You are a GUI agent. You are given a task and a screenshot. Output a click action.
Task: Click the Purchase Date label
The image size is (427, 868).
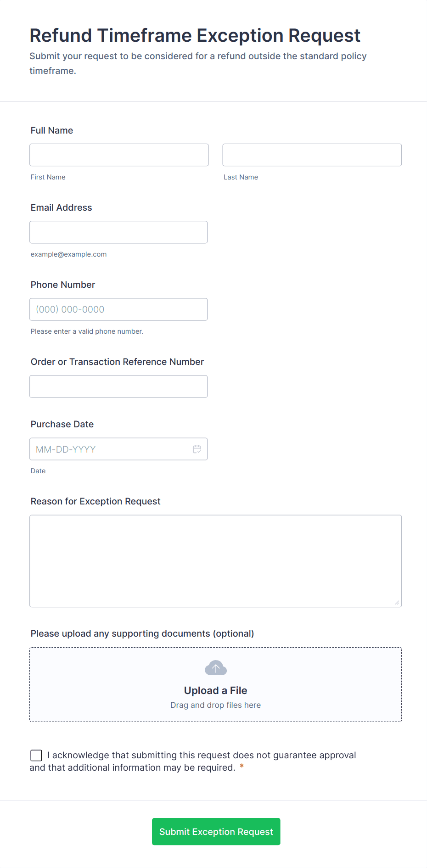(x=62, y=424)
